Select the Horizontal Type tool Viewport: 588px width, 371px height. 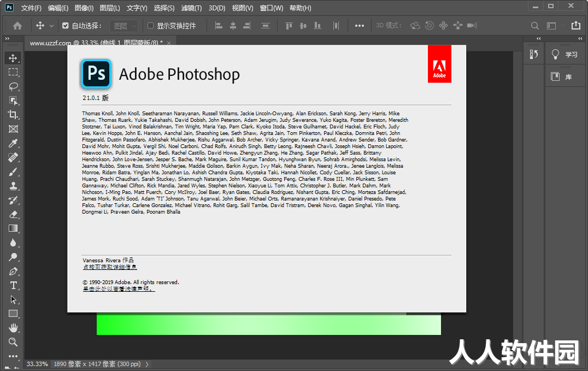click(x=13, y=285)
